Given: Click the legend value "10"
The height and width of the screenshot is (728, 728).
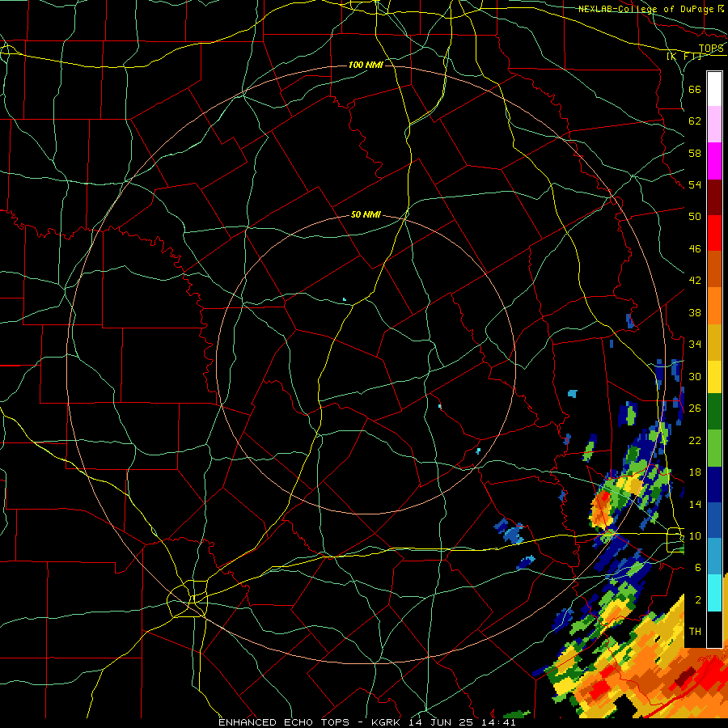Looking at the screenshot, I should (x=695, y=536).
